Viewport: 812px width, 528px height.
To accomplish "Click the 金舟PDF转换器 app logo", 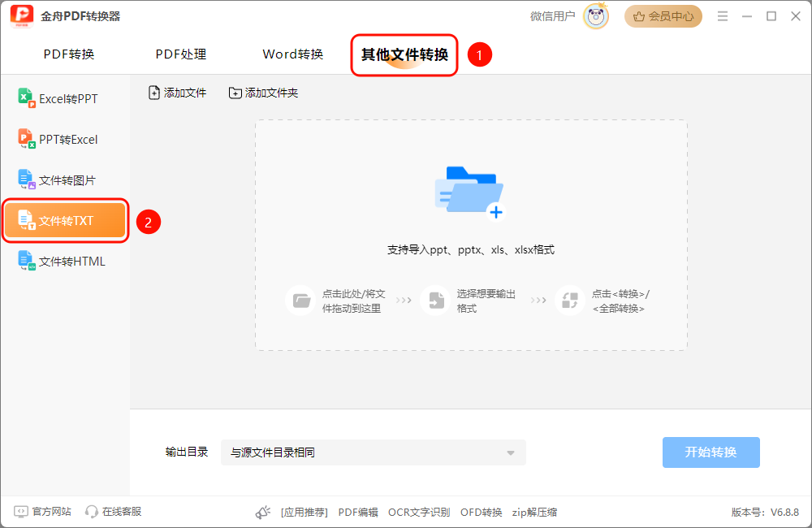I will coord(22,16).
